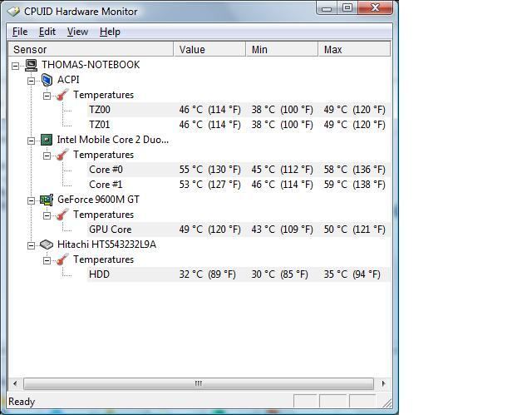Click the Value column header
Viewport: 532px width, 415px height.
[209, 50]
